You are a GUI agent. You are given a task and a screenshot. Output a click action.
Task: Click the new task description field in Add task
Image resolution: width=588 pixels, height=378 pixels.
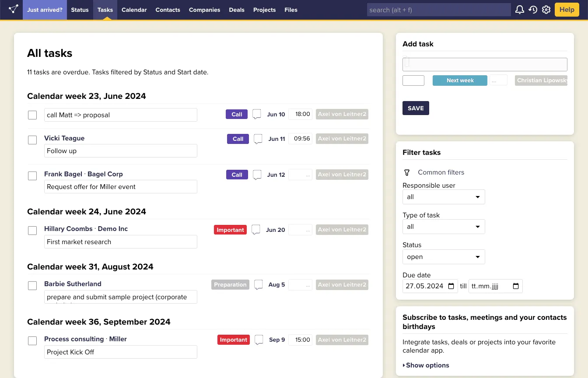pos(485,64)
